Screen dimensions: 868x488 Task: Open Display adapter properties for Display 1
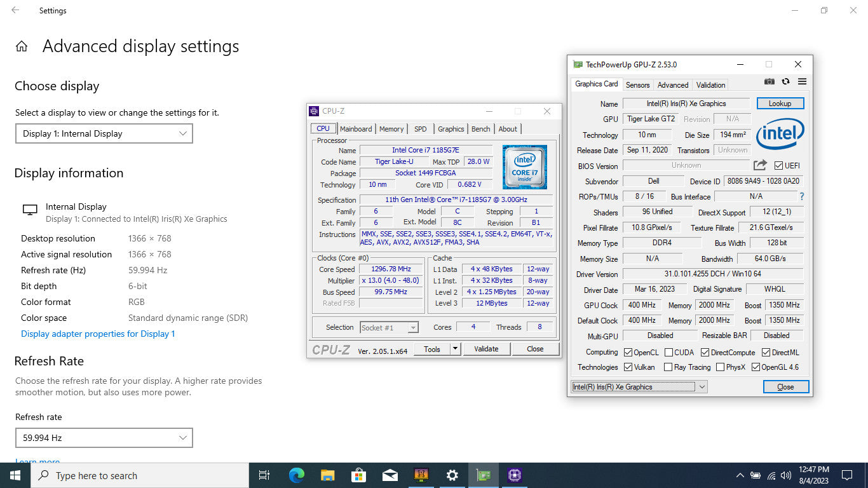(x=98, y=334)
